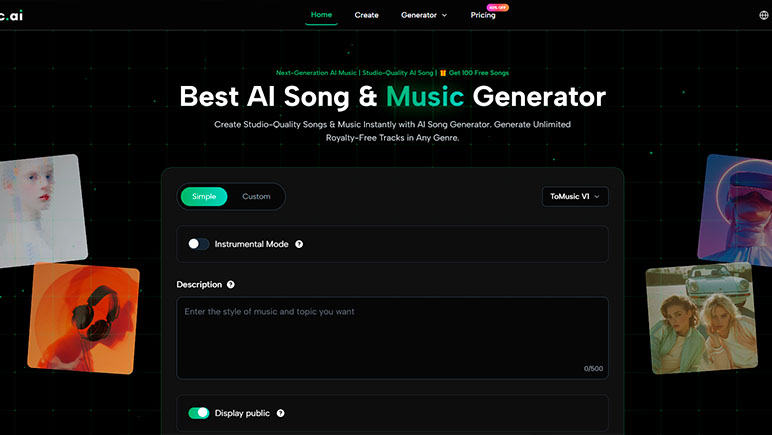Click the sale badge above Pricing
Viewport: 772px width, 435px height.
click(x=498, y=7)
